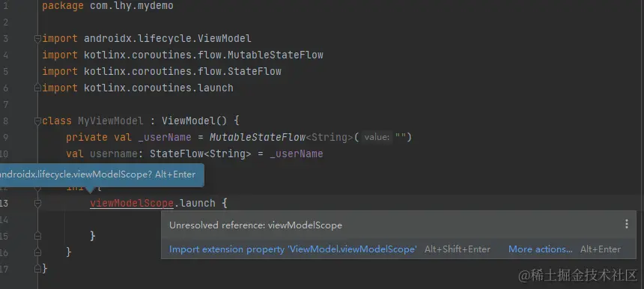Click line number 9 in the gutter
Image resolution: width=644 pixels, height=289 pixels.
6,137
